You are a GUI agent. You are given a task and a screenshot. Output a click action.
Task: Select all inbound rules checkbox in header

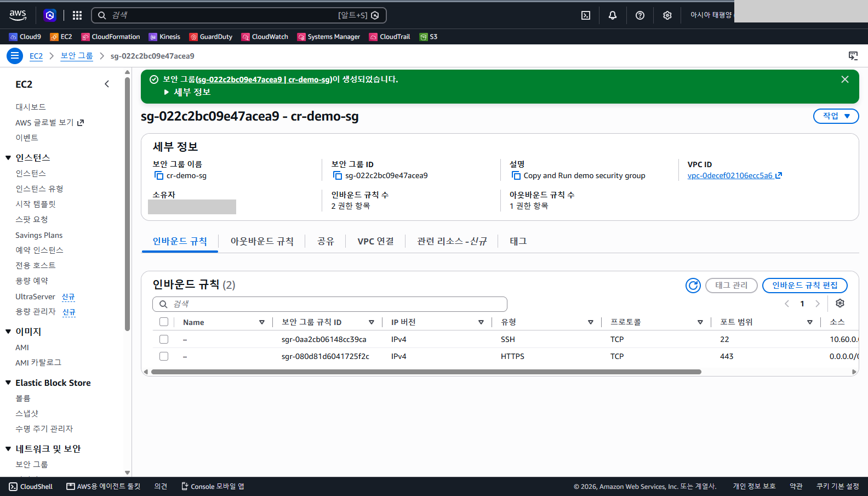pyautogui.click(x=164, y=322)
